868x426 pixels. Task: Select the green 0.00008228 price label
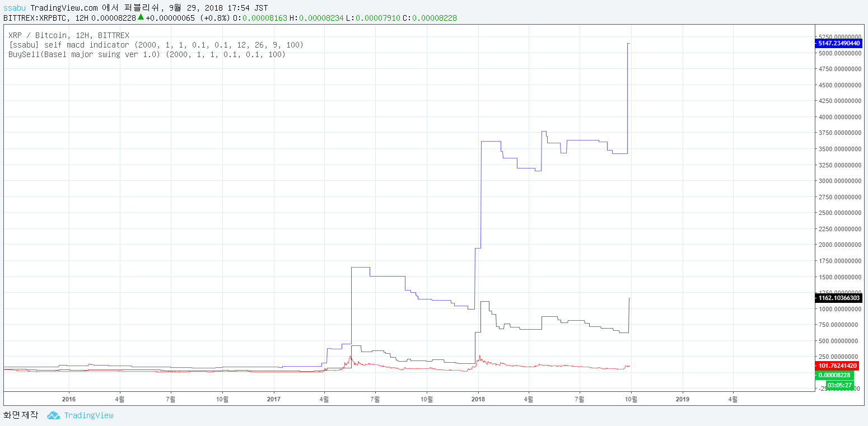pyautogui.click(x=834, y=375)
